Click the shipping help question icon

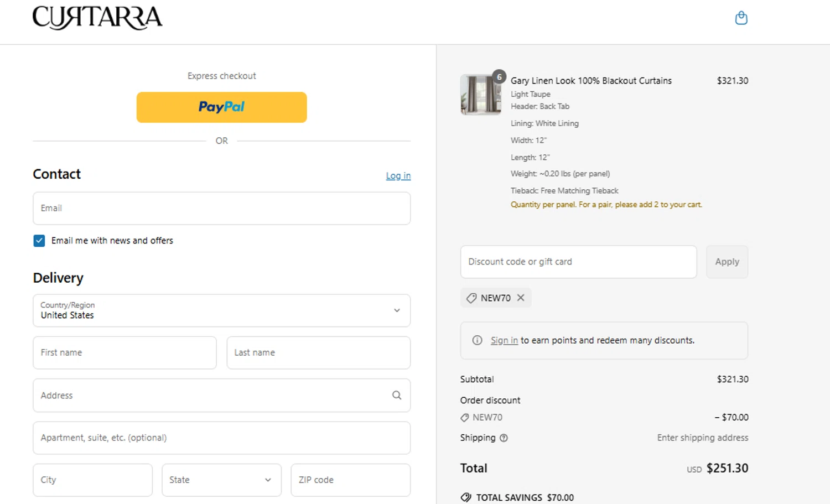pos(504,438)
